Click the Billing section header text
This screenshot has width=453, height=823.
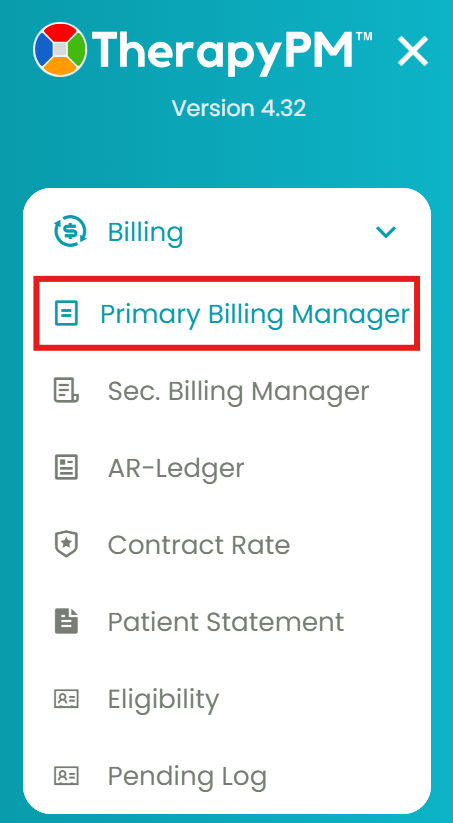tap(145, 233)
